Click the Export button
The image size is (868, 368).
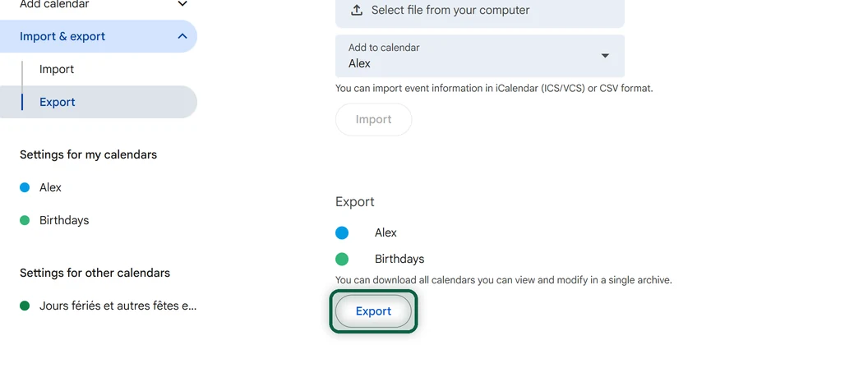[373, 311]
